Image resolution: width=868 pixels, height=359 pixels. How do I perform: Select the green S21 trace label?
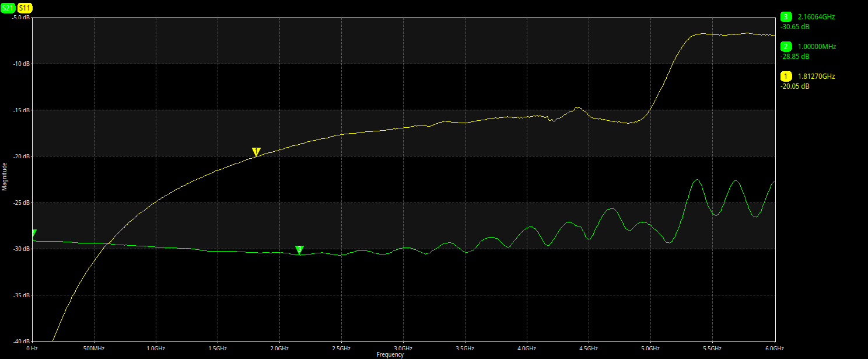[8, 8]
